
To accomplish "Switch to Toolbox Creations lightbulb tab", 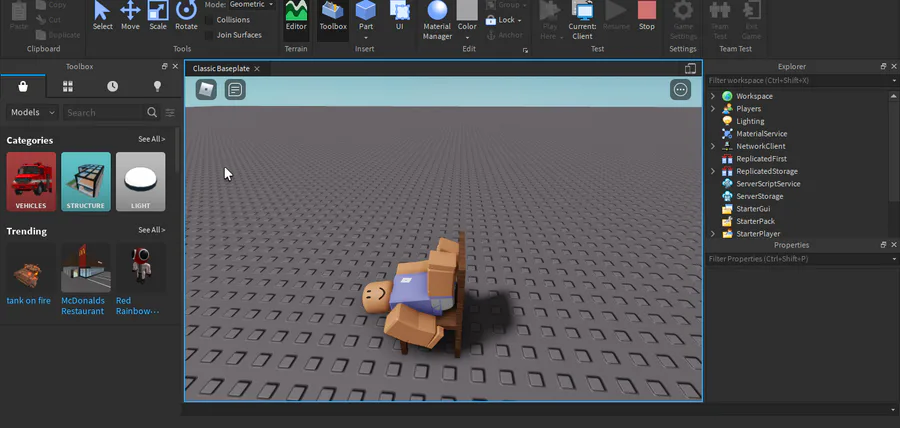I will 157,87.
